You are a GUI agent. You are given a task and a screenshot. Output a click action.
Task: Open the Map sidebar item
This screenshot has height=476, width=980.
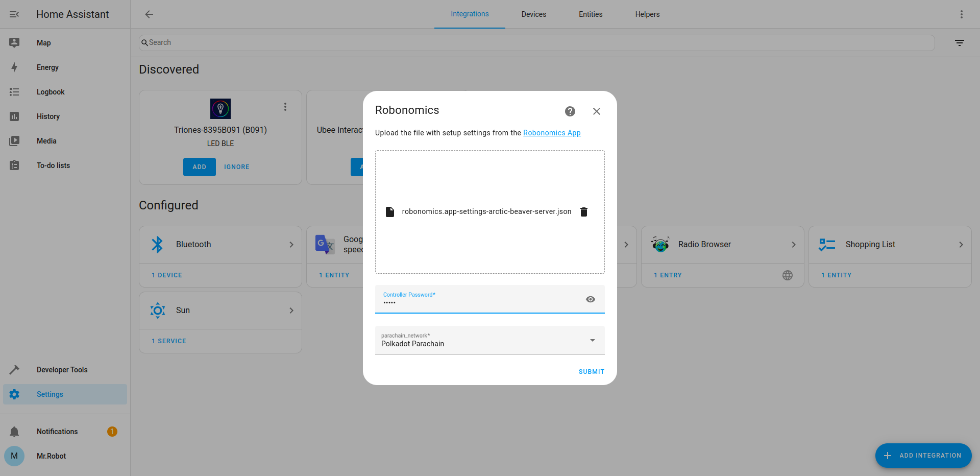65,43
